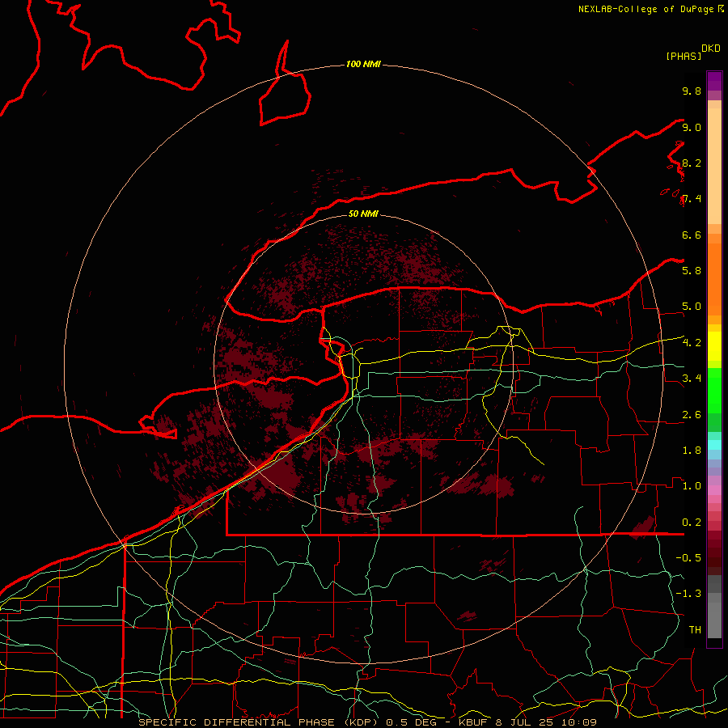Click the 50 NMI range ring label
The image size is (728, 728).
[363, 214]
